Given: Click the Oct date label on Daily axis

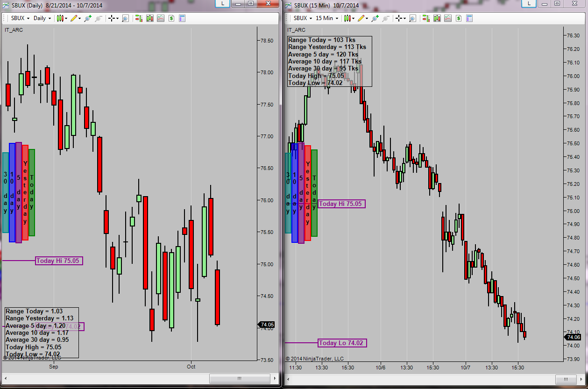Looking at the screenshot, I should pos(191,367).
